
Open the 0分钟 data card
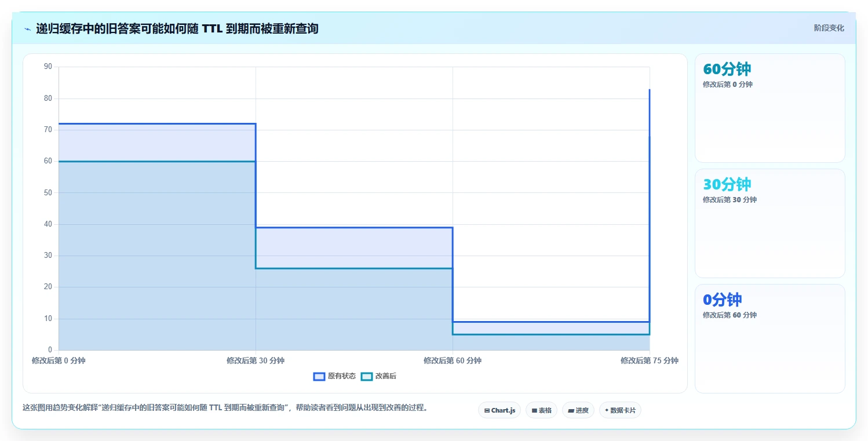[769, 338]
